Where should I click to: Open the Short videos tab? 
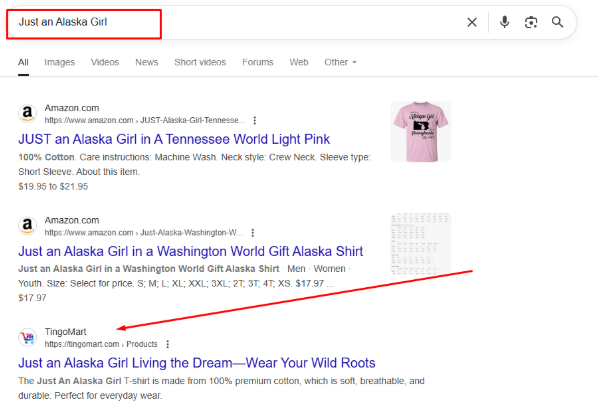[200, 62]
